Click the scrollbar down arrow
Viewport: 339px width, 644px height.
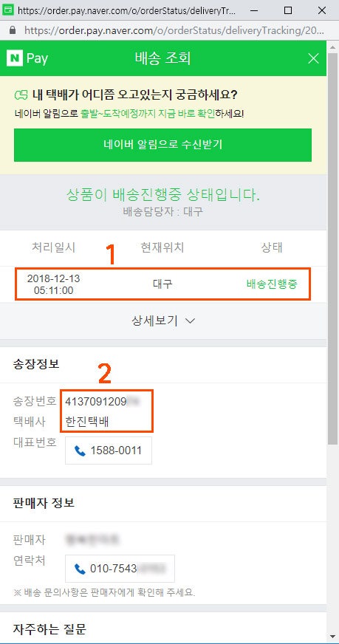pos(332,636)
